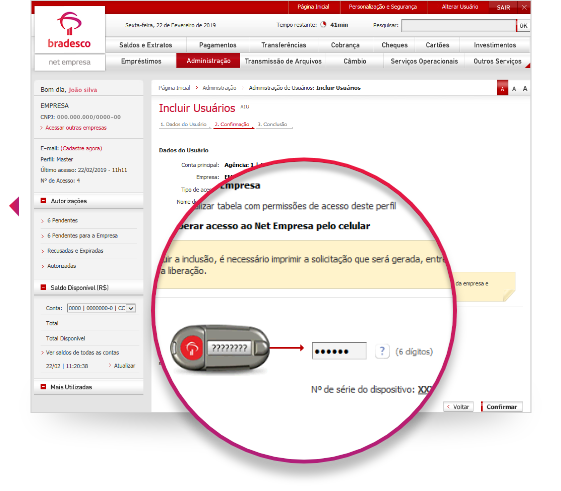Open Empréstimos menu
The height and width of the screenshot is (491, 561).
pos(141,61)
